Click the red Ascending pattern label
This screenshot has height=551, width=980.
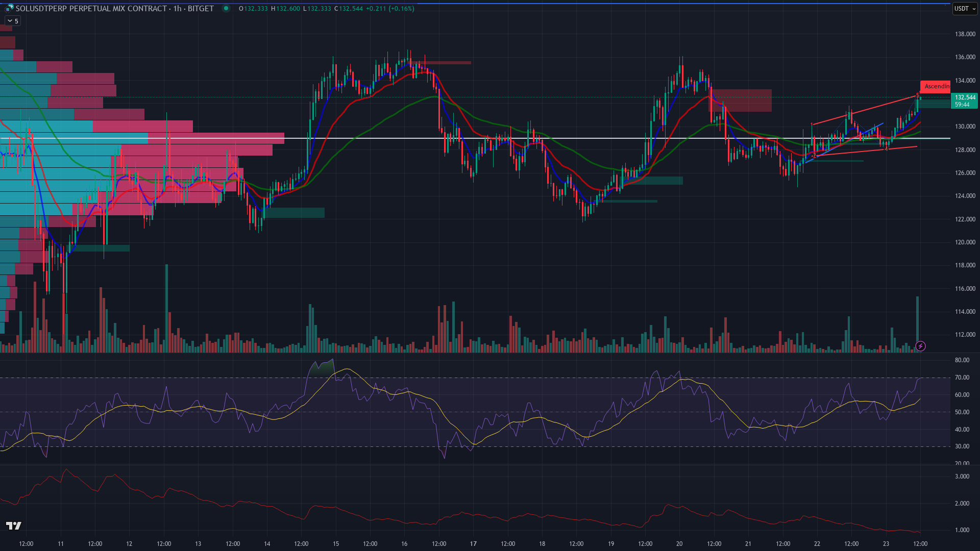coord(935,86)
